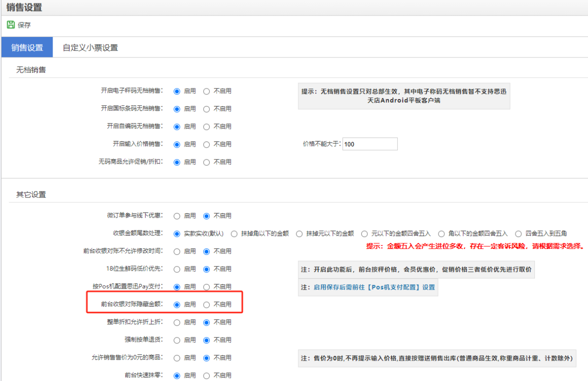Select 启用 for 无码商品允许促销/折扣
The image size is (588, 381).
(x=177, y=162)
